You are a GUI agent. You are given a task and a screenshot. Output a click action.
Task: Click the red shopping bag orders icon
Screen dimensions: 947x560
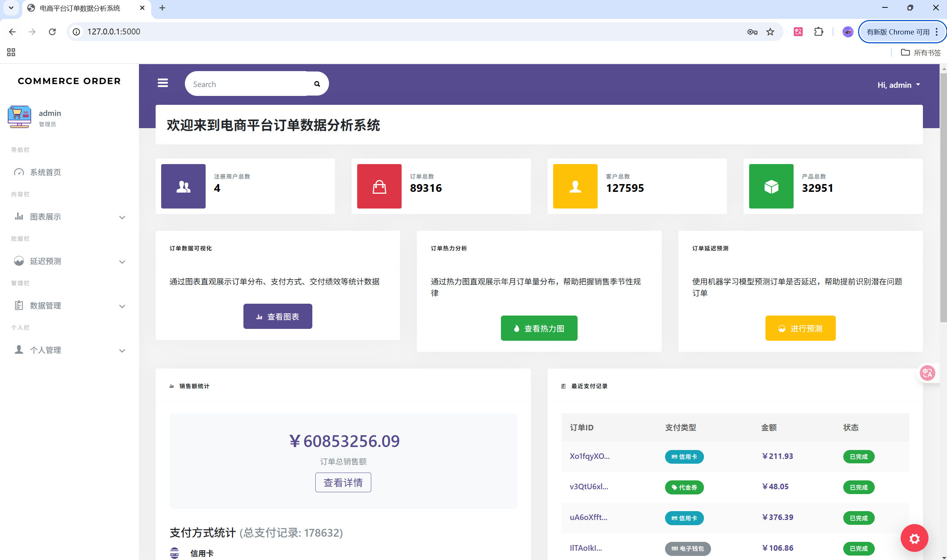tap(379, 186)
